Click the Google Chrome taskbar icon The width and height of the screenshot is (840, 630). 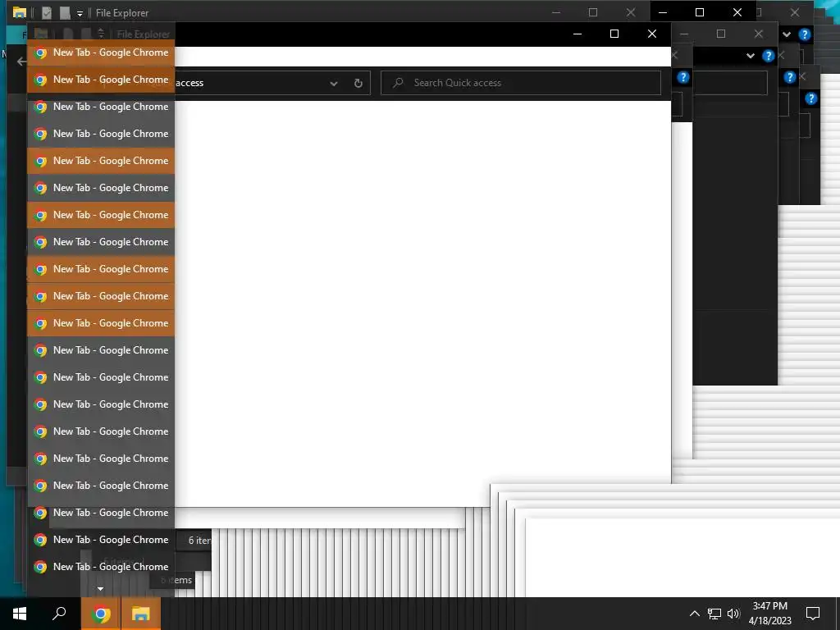pos(100,614)
